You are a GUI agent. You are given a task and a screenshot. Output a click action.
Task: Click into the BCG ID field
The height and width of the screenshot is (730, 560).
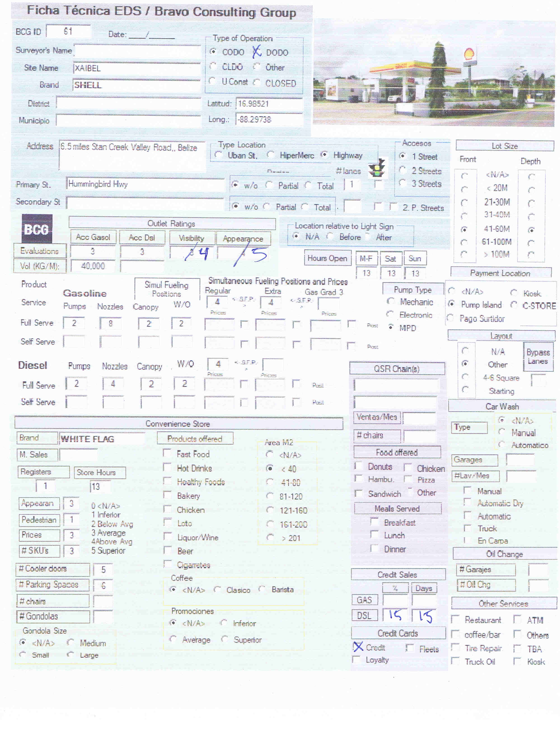coord(68,31)
